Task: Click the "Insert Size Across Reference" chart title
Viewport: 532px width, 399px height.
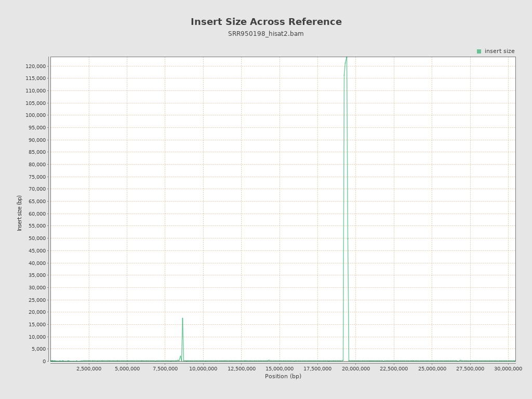Action: (x=266, y=22)
